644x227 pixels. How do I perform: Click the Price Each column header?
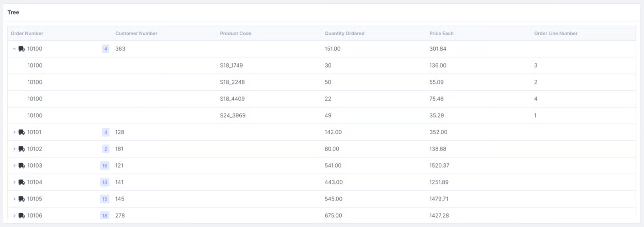(441, 33)
